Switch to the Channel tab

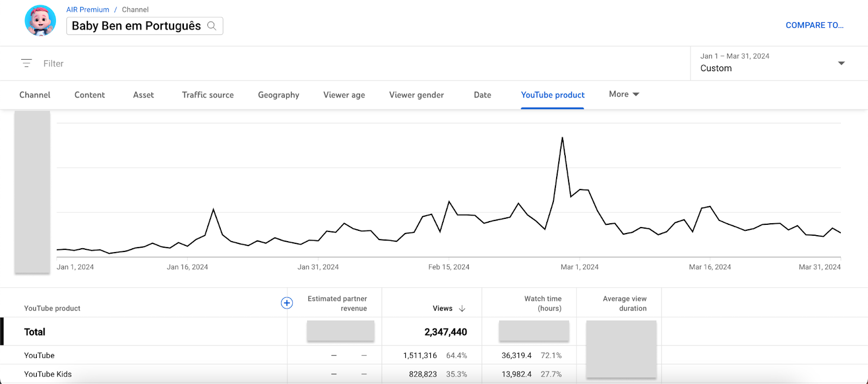(35, 95)
